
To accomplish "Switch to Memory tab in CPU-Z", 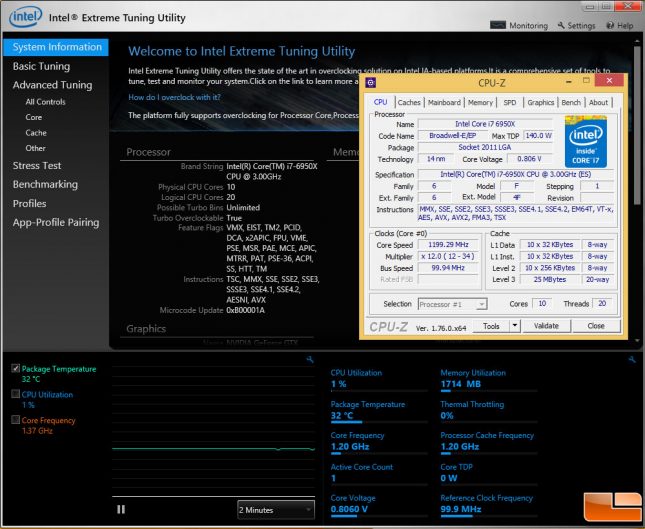I will (480, 102).
